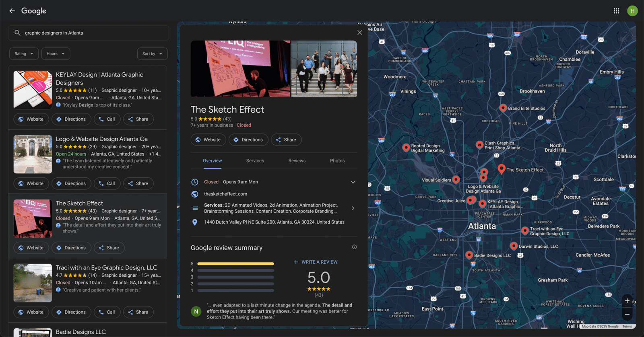Select the Badie Designs LLC map pin
This screenshot has width=644, height=337.
tap(469, 255)
